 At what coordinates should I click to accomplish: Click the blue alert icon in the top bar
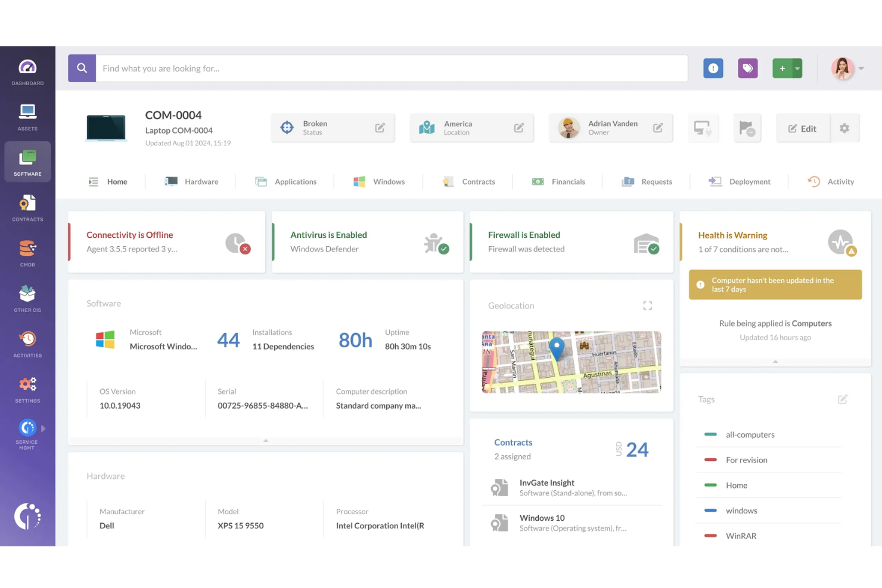[713, 68]
